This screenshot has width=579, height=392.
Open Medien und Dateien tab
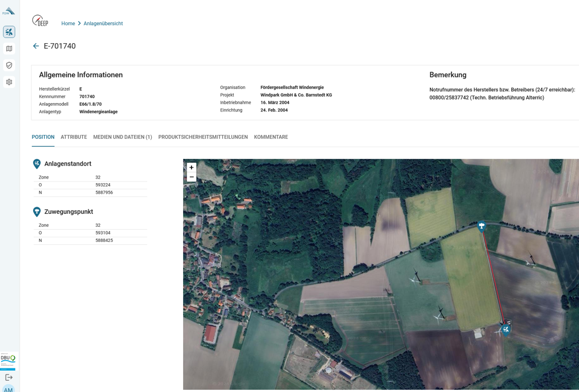point(123,137)
